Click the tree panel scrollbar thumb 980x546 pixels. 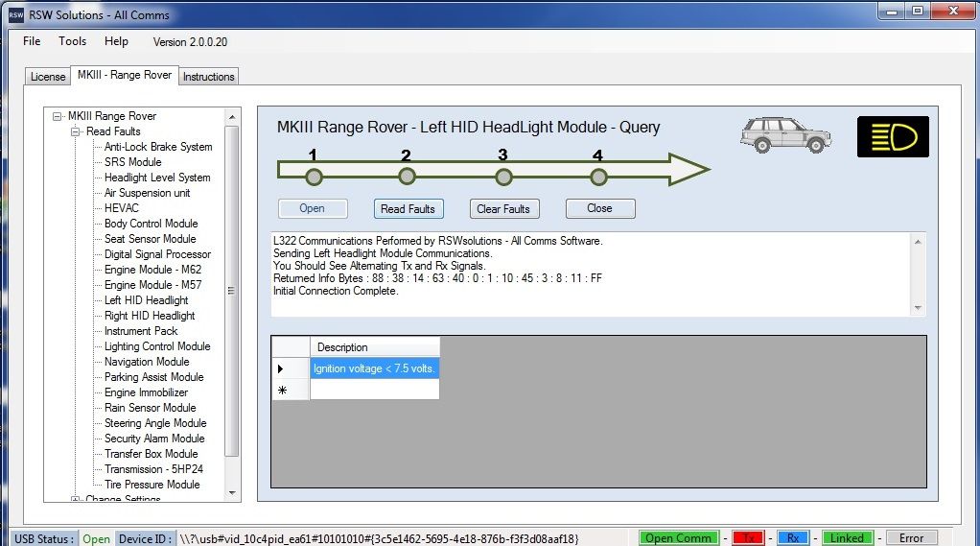click(x=232, y=291)
